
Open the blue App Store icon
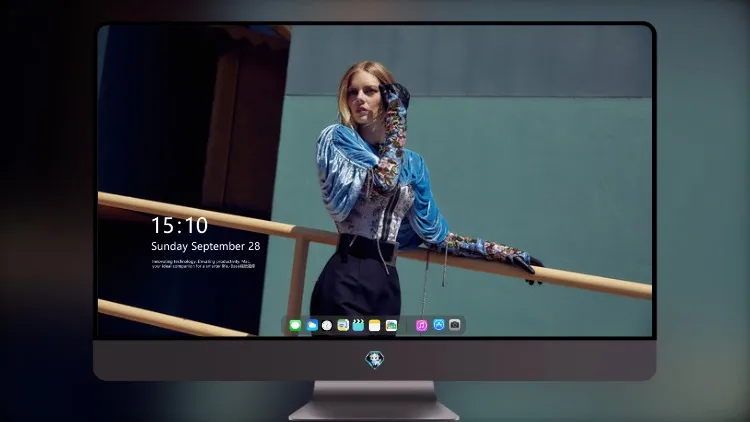pyautogui.click(x=439, y=325)
